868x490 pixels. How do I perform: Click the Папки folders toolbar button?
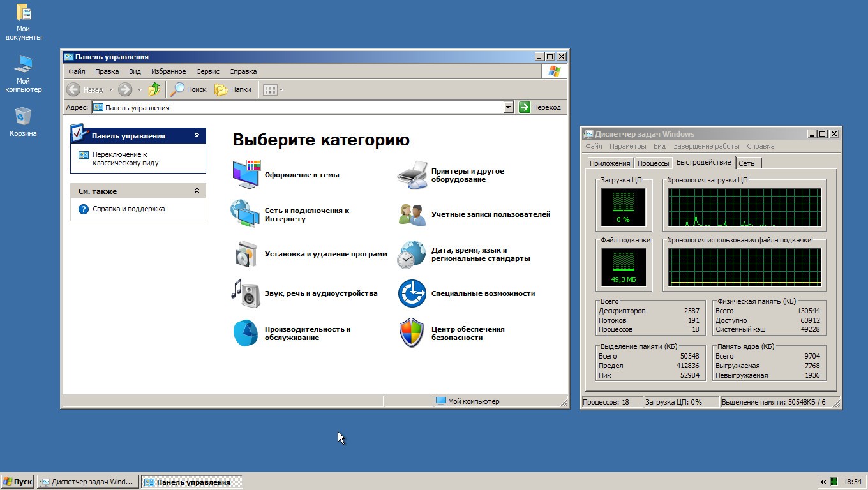[233, 89]
